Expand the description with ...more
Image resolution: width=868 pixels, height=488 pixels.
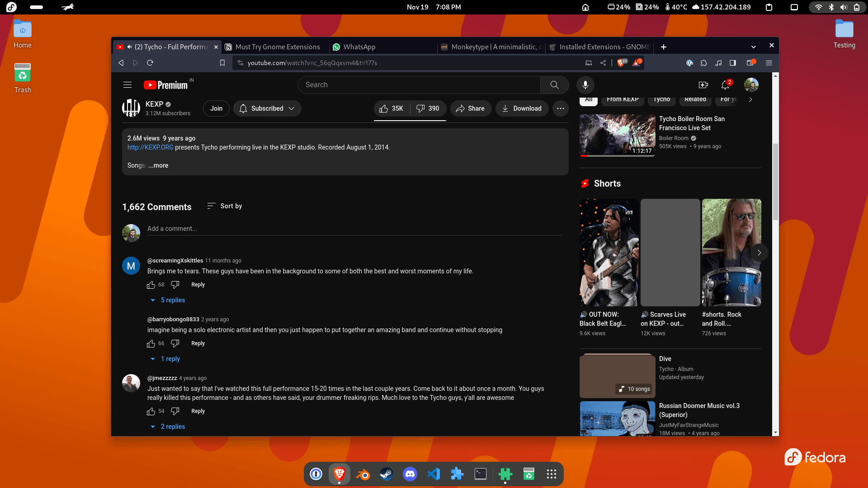158,165
